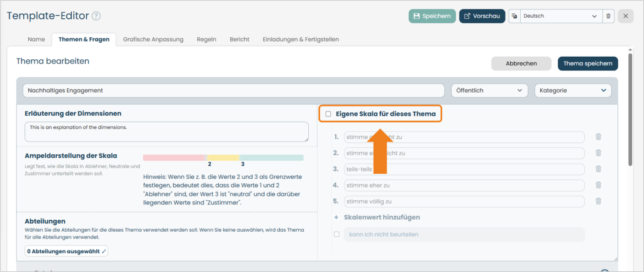The image size is (644, 272).
Task: Click the "kann ich nicht beurteilen" input field
Action: click(x=464, y=234)
